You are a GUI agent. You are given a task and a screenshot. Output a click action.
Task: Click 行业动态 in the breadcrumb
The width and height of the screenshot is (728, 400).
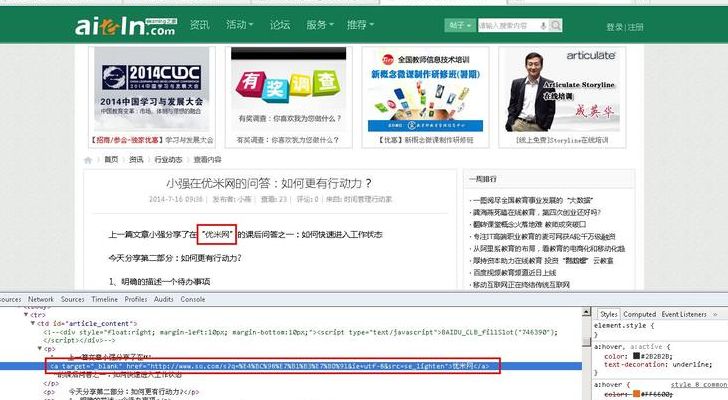tap(168, 160)
